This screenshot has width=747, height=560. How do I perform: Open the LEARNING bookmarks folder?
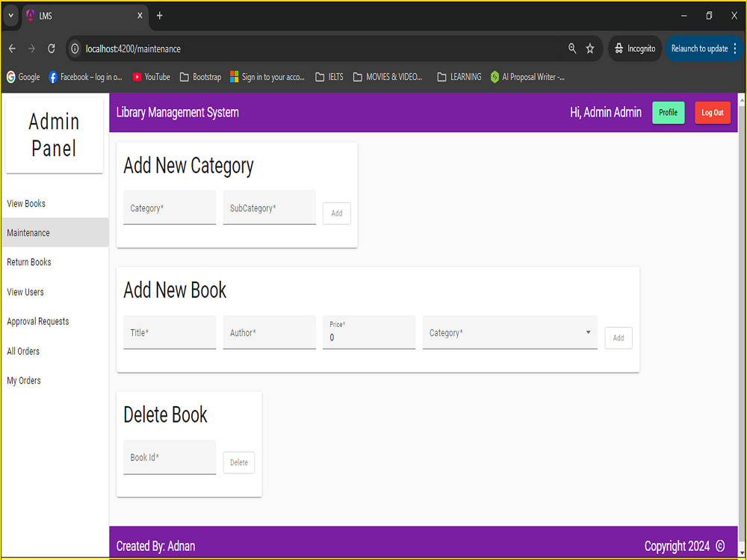pos(459,77)
